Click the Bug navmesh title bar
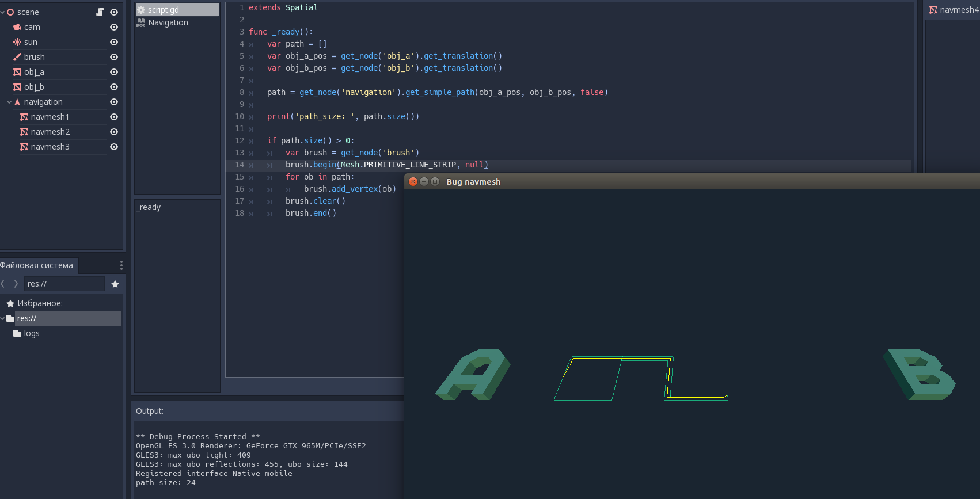 click(x=692, y=181)
